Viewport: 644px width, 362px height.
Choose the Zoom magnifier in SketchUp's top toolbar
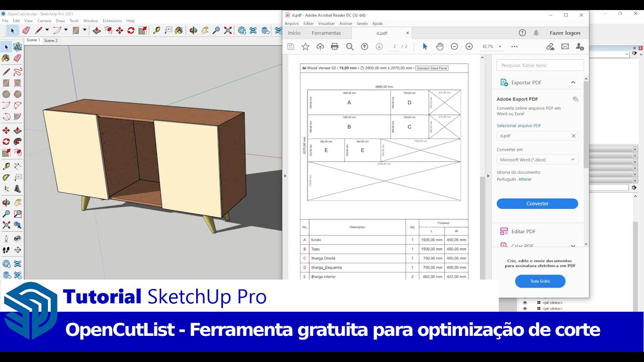pyautogui.click(x=216, y=31)
